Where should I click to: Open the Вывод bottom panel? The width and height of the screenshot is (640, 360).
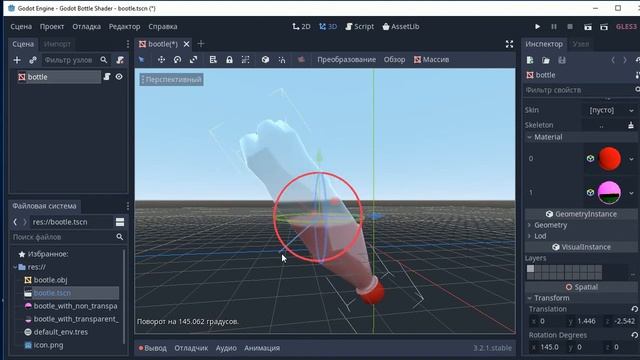152,348
